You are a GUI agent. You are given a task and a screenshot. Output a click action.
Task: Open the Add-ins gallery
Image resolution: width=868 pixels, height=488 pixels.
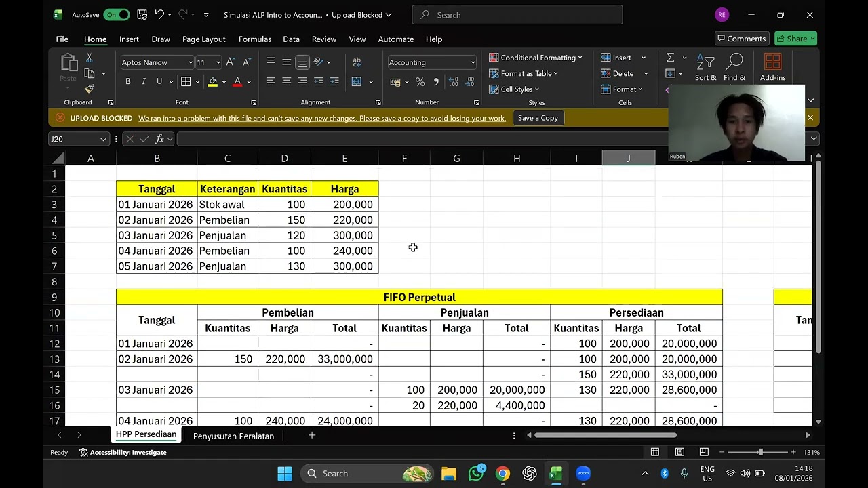[x=772, y=68]
